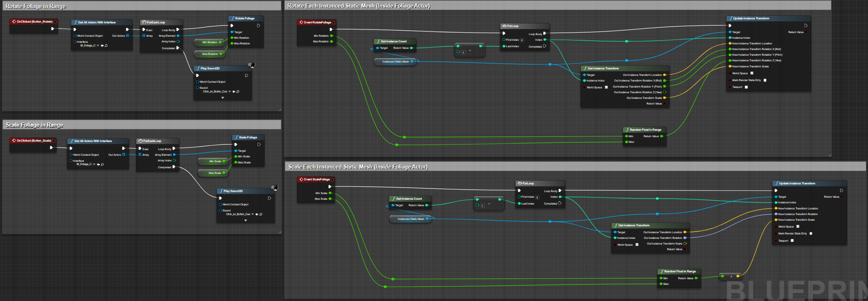Open BI_Foliage_C interface dropdown in Rotate Foliage section
The width and height of the screenshot is (868, 301).
tap(98, 46)
